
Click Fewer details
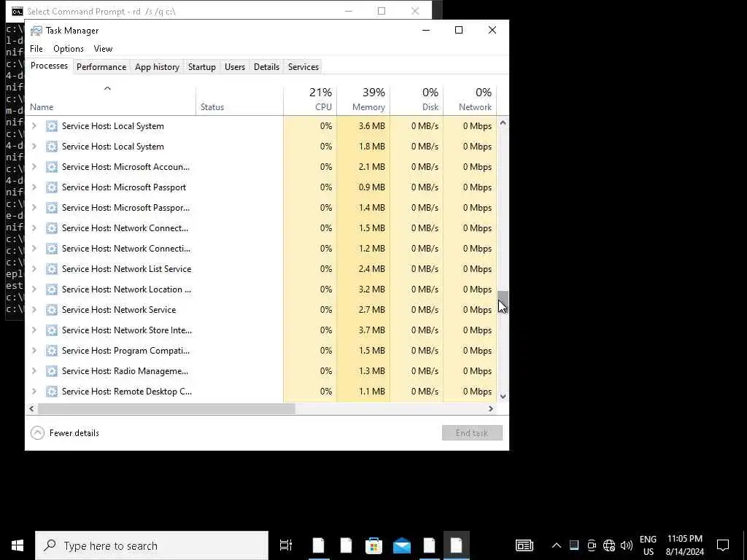(65, 433)
